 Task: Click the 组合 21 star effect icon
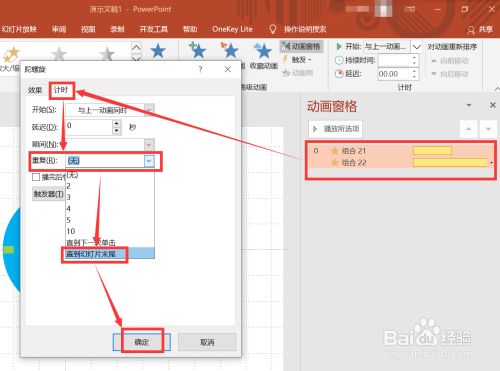coord(335,151)
